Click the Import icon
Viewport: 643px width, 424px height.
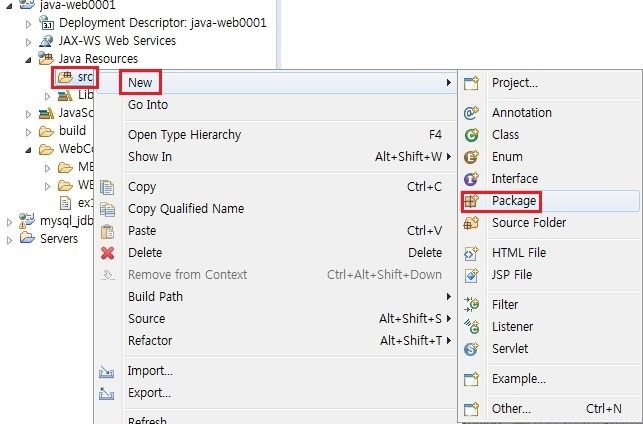[x=107, y=372]
